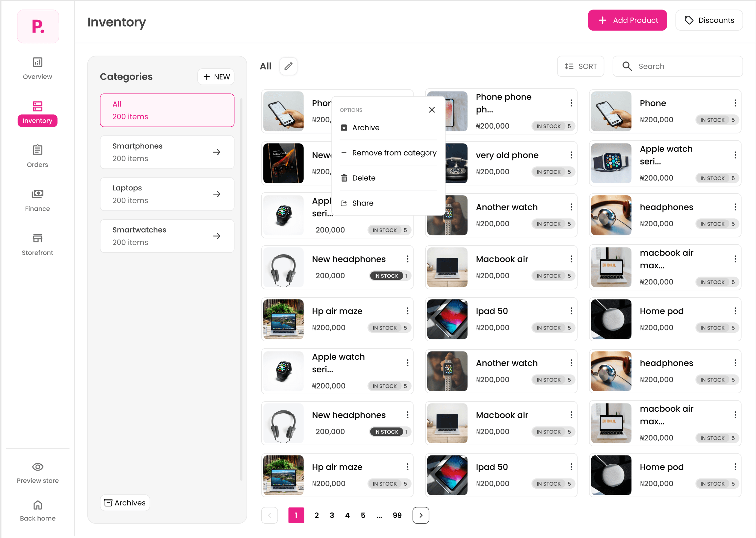Open the three-dot menu on Macbook air

click(x=571, y=259)
